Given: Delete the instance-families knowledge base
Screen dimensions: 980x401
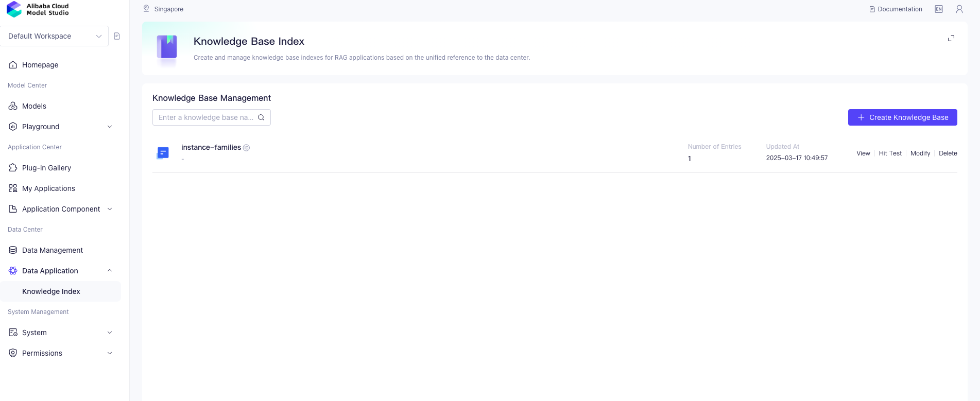Looking at the screenshot, I should (948, 153).
